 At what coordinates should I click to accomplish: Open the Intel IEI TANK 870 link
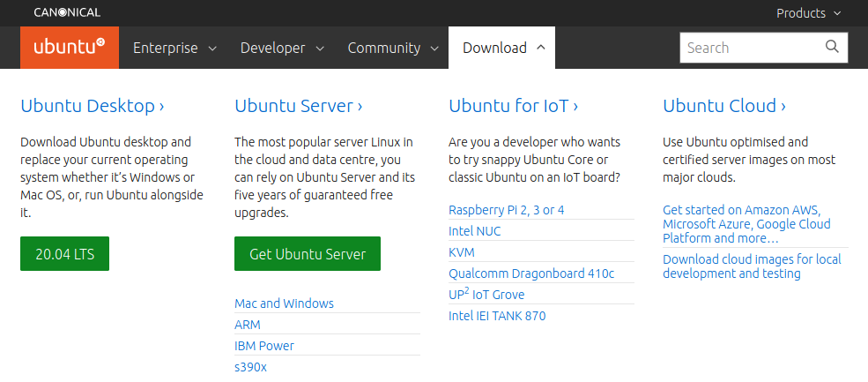pos(497,316)
